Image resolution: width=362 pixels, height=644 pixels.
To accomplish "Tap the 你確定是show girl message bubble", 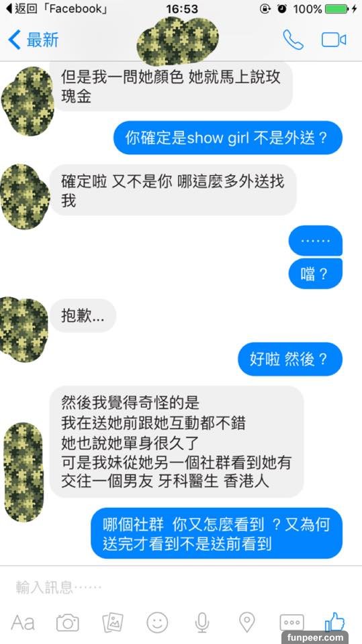I will point(228,138).
